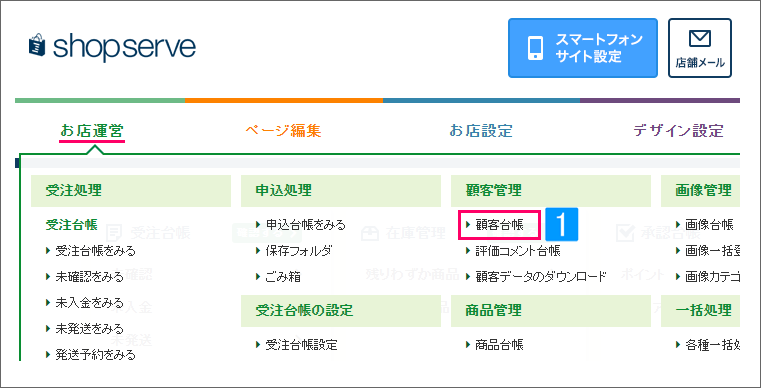Click the smartphone icon in blue button

coord(535,48)
